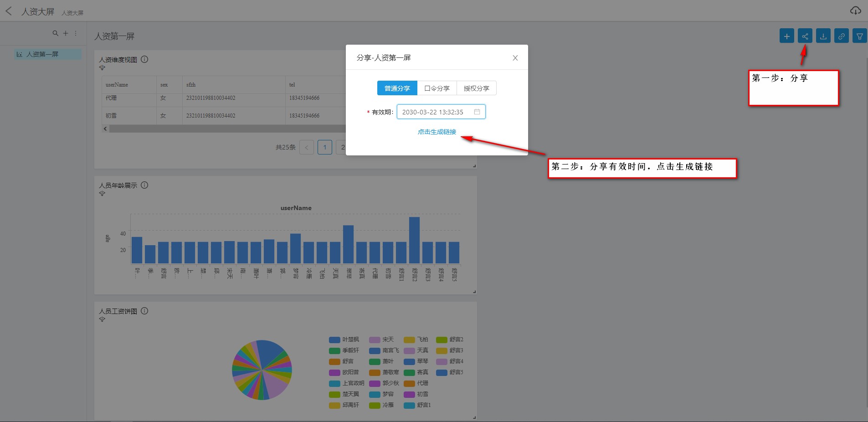This screenshot has width=868, height=422.
Task: Click the 点击生成链接 link
Action: pos(437,132)
